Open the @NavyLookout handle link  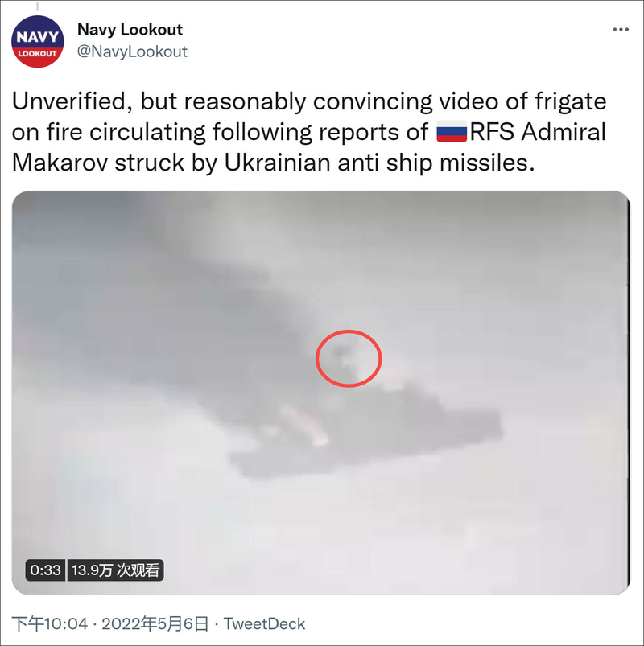click(x=132, y=51)
